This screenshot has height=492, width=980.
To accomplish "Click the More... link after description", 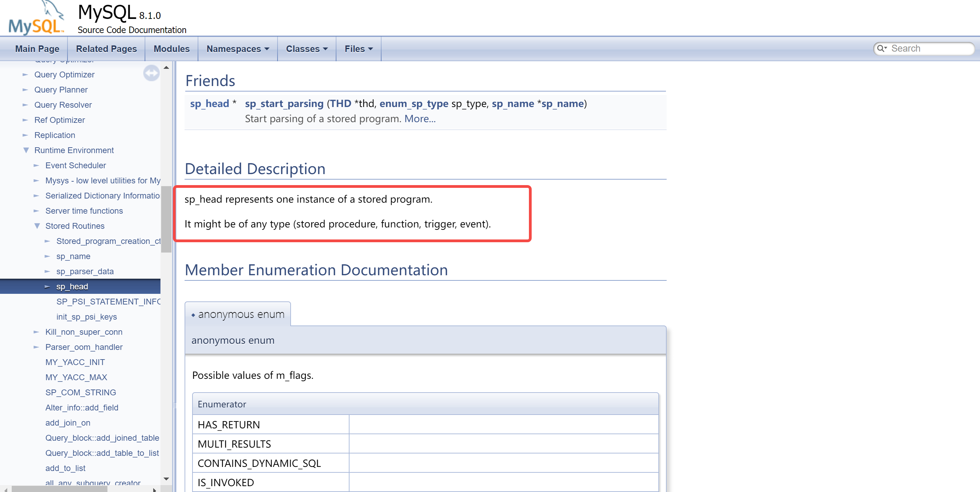I will [420, 119].
